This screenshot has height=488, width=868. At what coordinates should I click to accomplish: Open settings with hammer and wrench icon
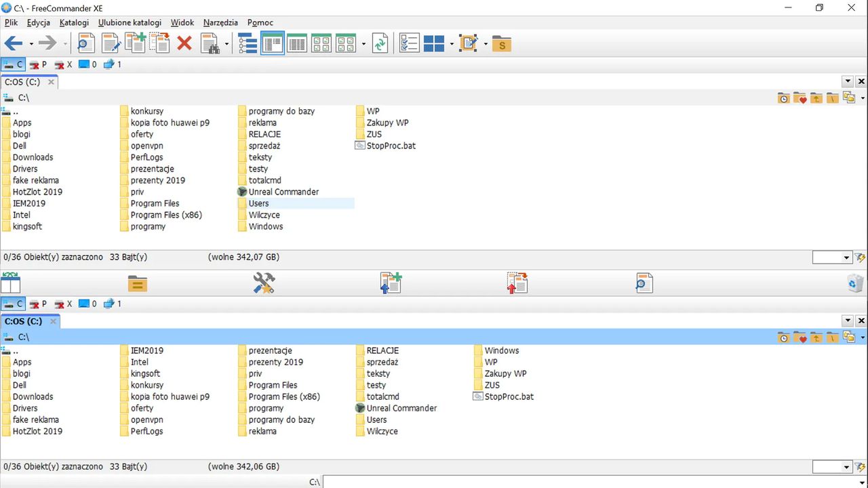pos(264,283)
